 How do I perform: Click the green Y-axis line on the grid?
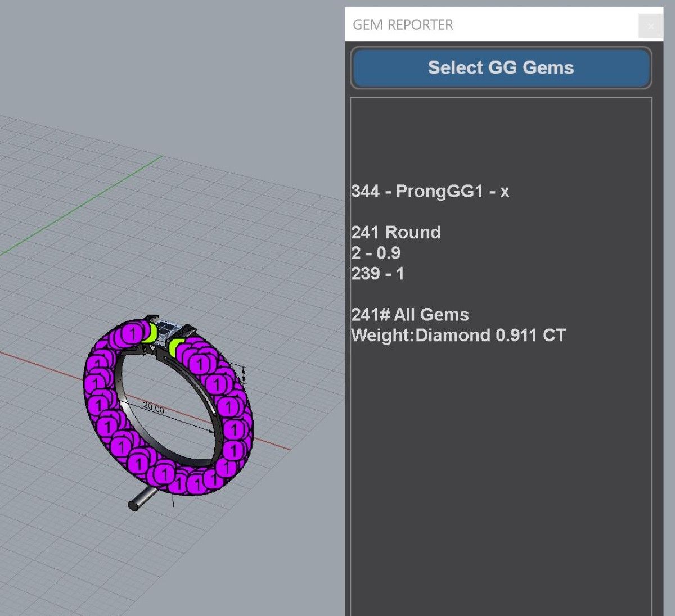[84, 205]
